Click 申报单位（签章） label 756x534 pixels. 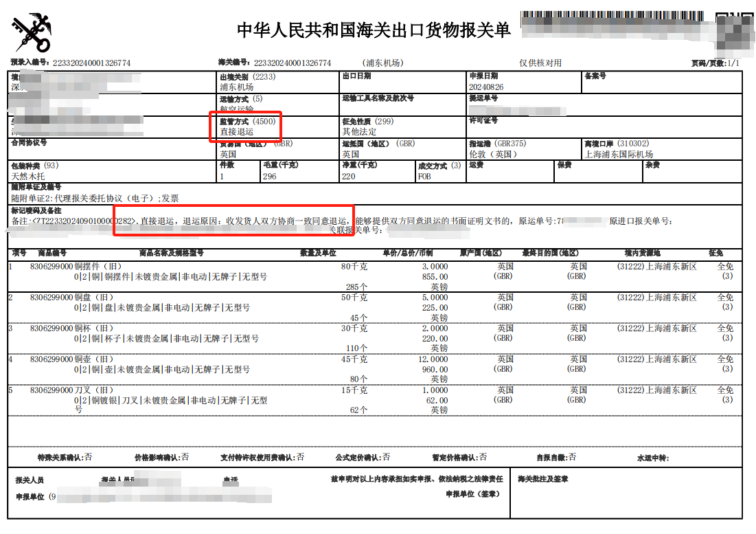472,494
